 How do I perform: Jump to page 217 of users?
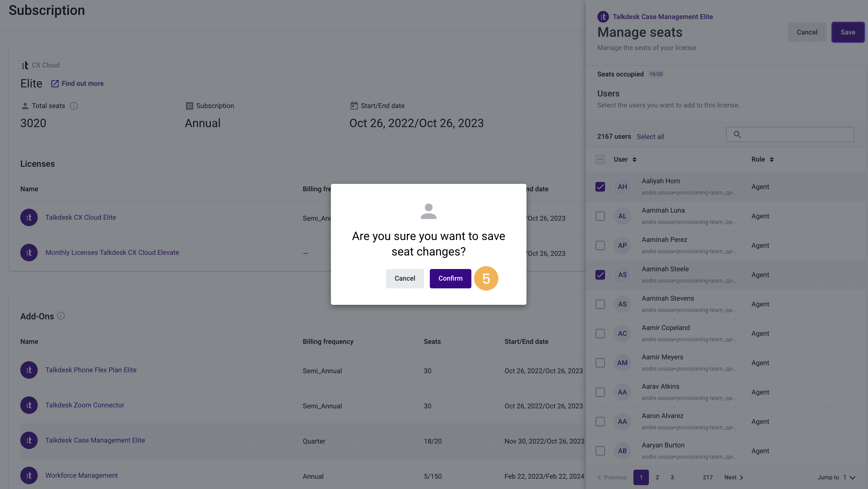click(708, 477)
